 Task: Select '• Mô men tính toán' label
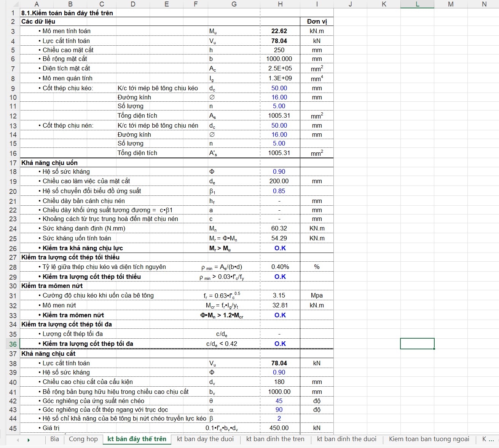64,31
